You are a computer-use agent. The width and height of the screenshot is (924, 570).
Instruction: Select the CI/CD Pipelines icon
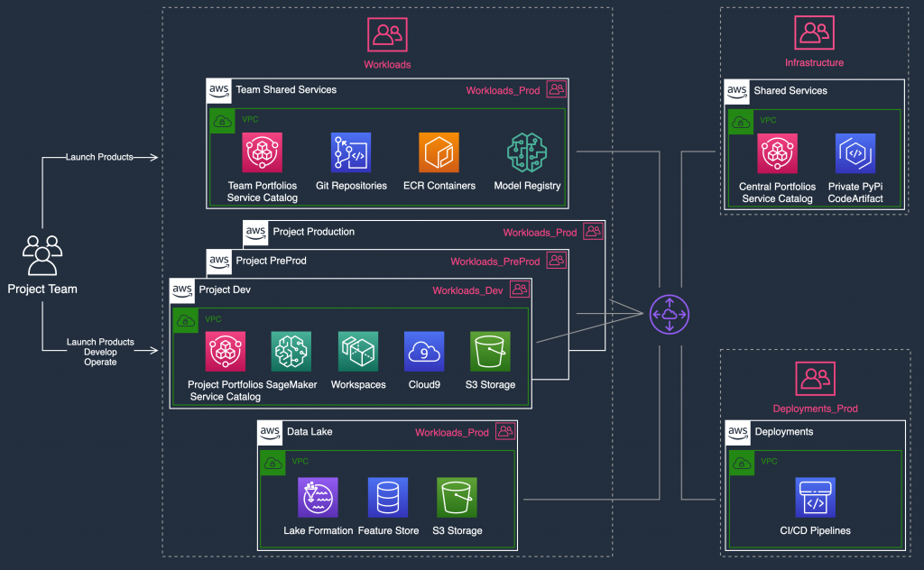(814, 496)
